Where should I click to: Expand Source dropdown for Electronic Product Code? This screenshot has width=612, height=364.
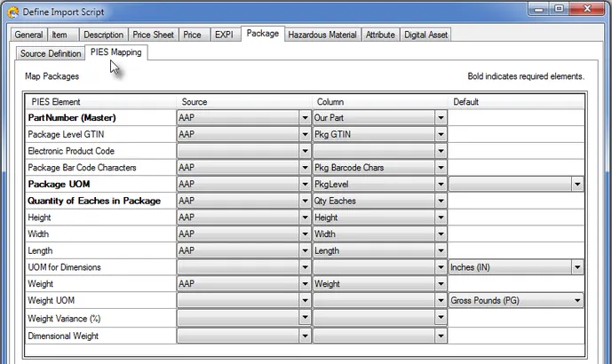(x=305, y=151)
